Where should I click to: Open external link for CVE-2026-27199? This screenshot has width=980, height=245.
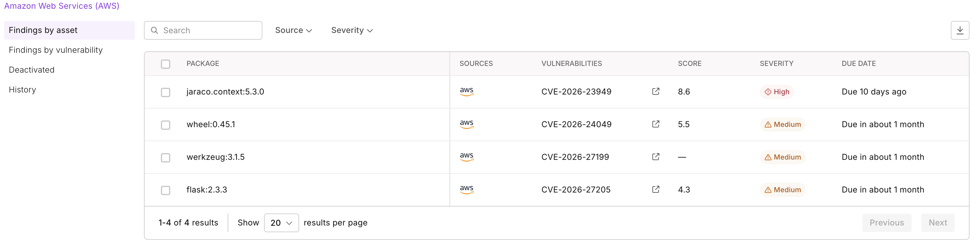click(x=656, y=157)
